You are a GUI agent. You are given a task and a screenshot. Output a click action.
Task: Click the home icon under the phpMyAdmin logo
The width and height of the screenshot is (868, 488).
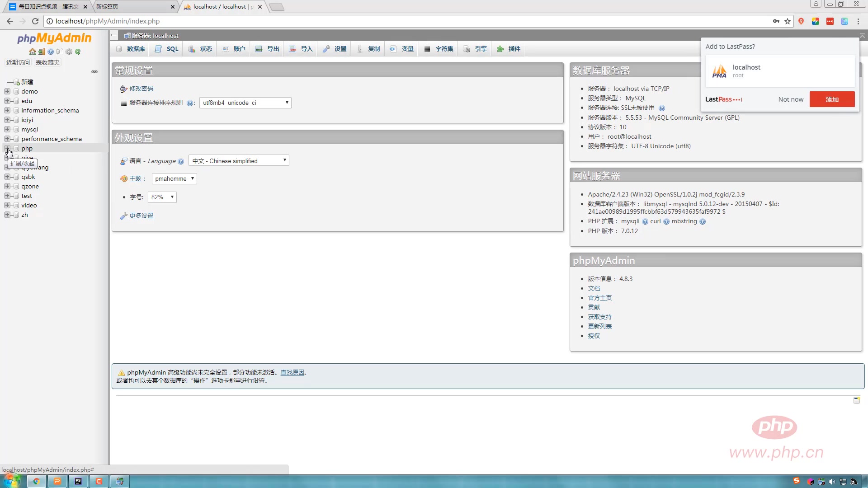coord(33,52)
